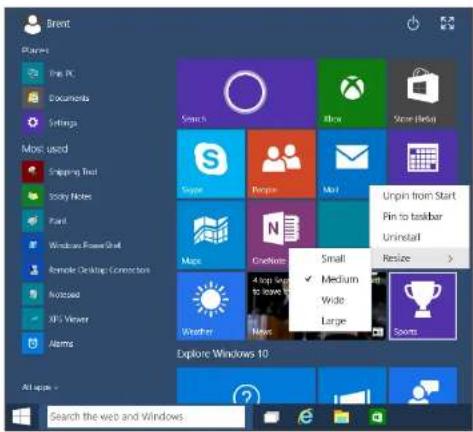Launch Sticky Notes from Most used
The height and width of the screenshot is (432, 473).
coord(57,196)
